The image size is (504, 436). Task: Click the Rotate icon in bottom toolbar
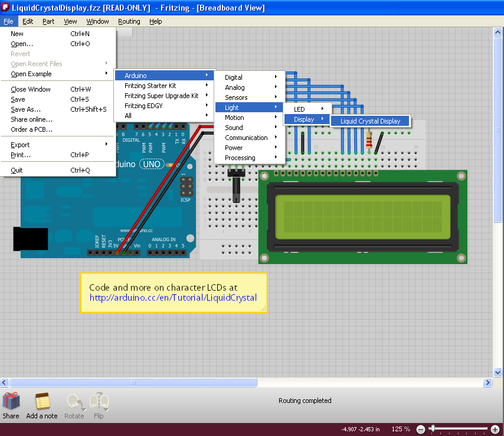pyautogui.click(x=74, y=402)
